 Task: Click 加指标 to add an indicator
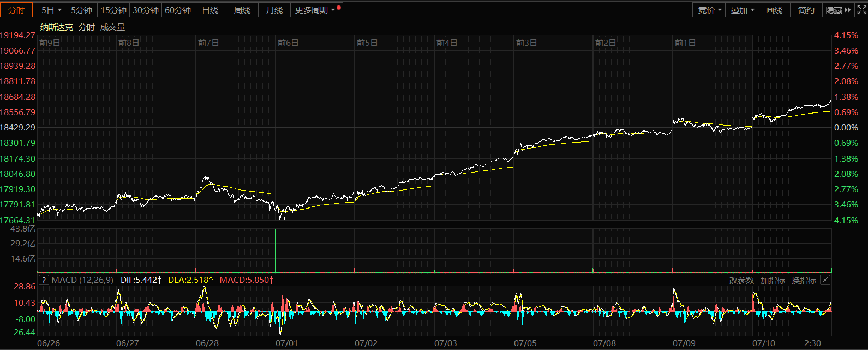773,280
